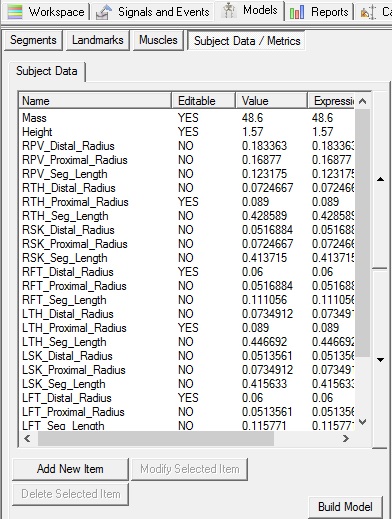This screenshot has width=392, height=519.
Task: Select the RFT_Distal_Radius row
Action: click(187, 272)
